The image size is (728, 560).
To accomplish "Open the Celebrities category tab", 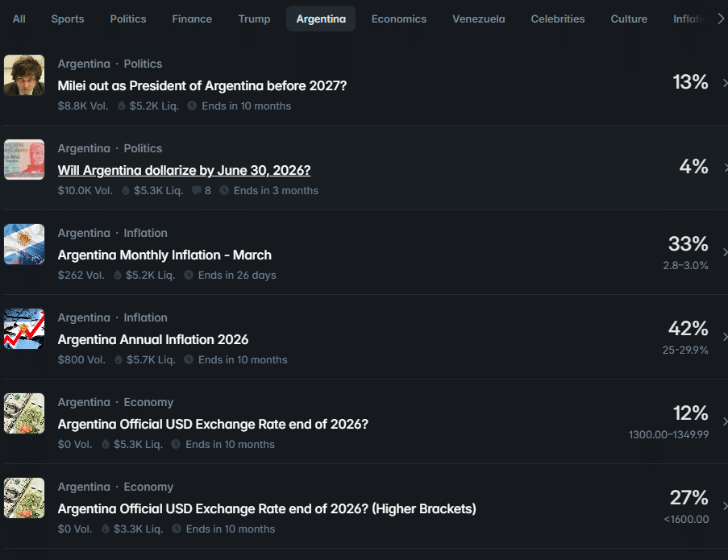I will [x=557, y=19].
